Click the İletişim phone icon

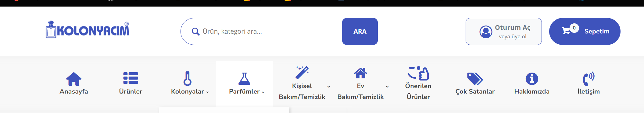[589, 79]
